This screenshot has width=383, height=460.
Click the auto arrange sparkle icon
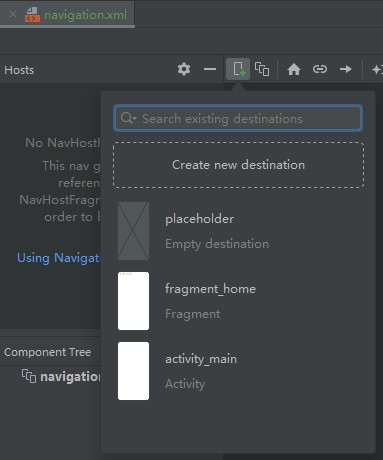tap(377, 69)
